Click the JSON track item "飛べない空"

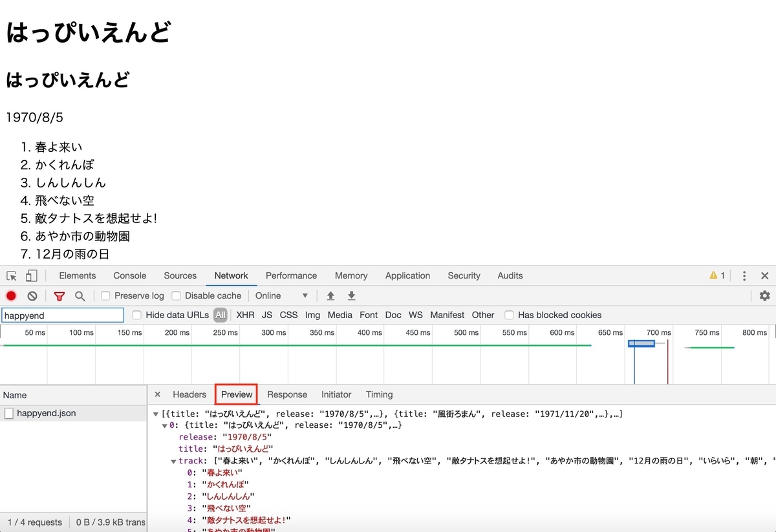[x=226, y=508]
